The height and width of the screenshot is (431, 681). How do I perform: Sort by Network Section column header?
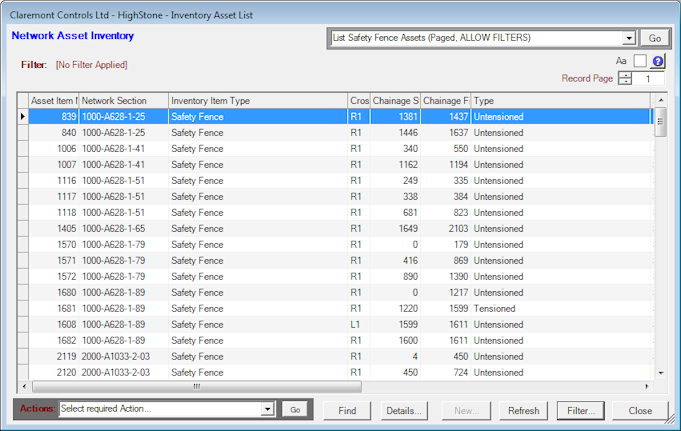[x=124, y=101]
